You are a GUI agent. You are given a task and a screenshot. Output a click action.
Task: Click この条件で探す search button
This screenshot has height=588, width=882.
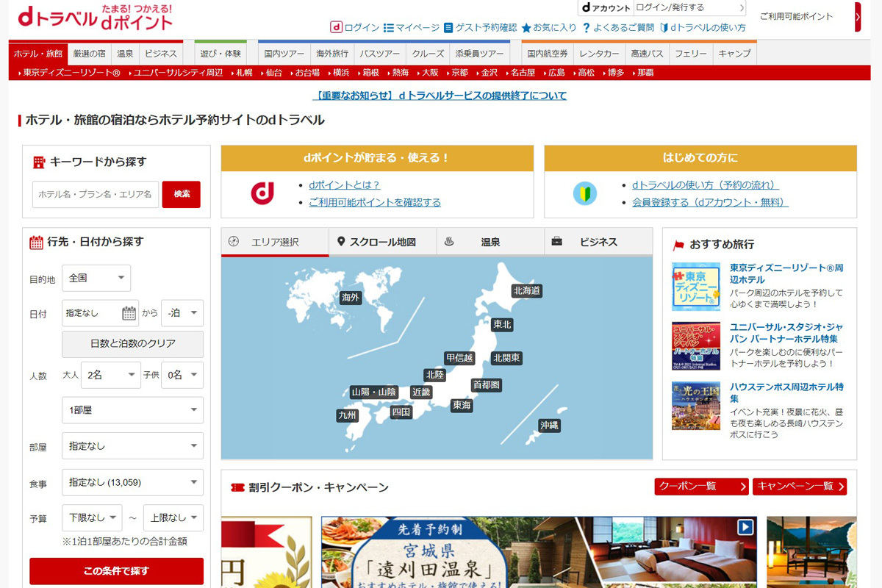(116, 571)
